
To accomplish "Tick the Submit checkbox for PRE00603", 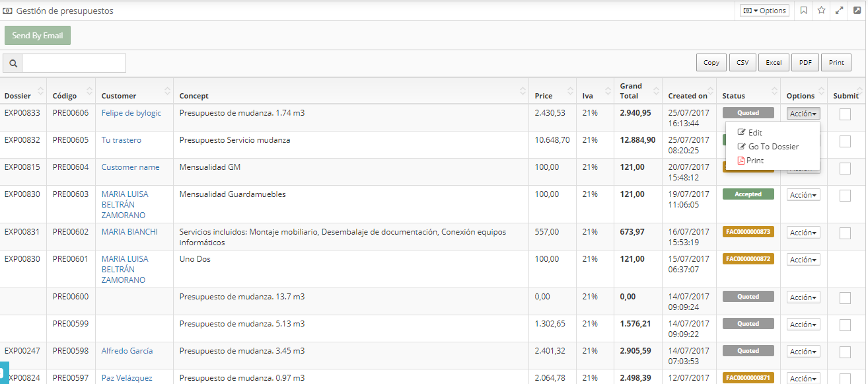I will click(x=845, y=196).
